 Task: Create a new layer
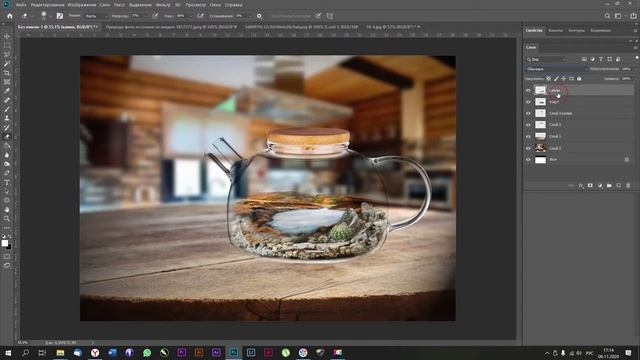click(619, 186)
